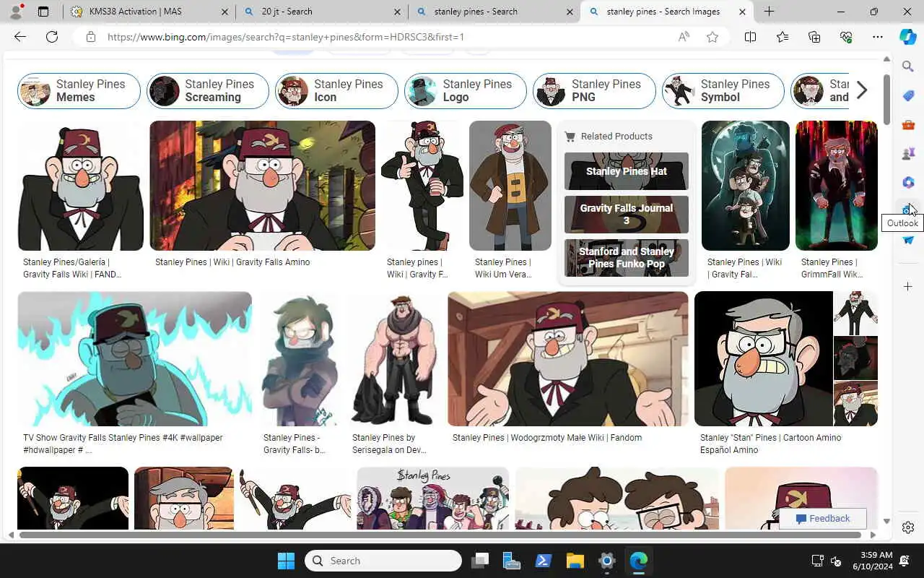Image resolution: width=924 pixels, height=578 pixels.
Task: Close the 20 jt - Search tab
Action: [397, 12]
